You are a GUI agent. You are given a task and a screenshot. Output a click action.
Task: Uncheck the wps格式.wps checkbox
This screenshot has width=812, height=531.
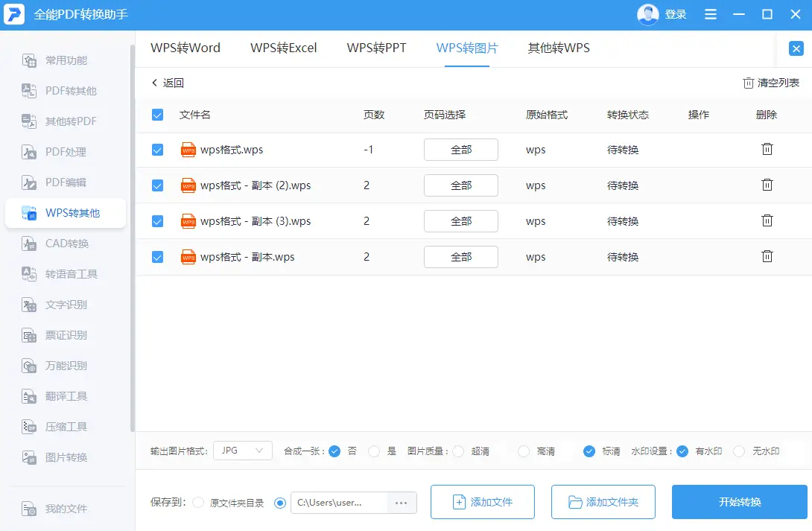coord(157,150)
